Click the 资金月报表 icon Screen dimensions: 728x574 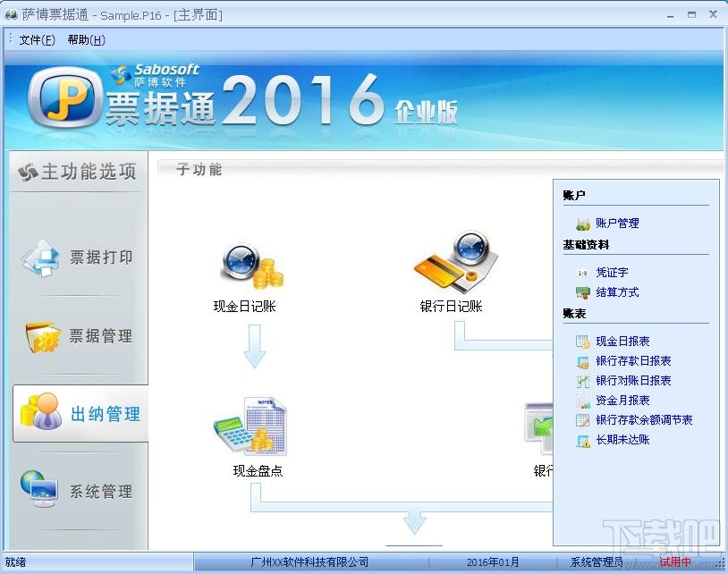(583, 401)
